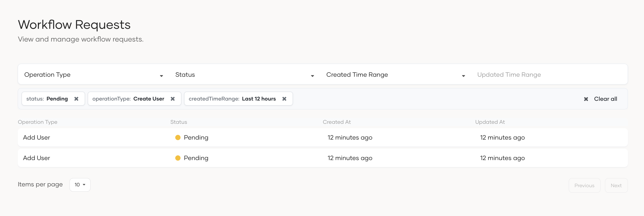Image resolution: width=644 pixels, height=216 pixels.
Task: Open the Status filter dropdown
Action: tap(244, 74)
